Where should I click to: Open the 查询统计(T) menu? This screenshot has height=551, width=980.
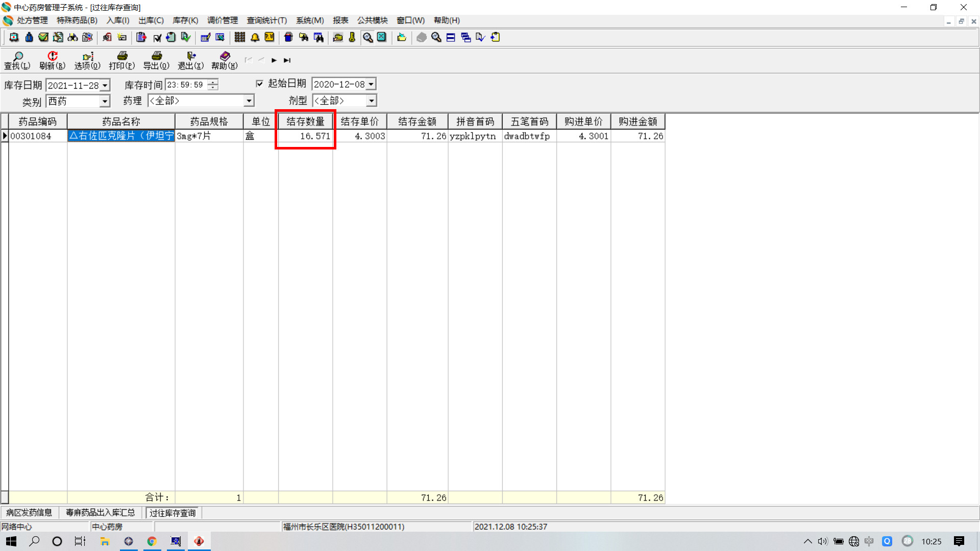click(266, 20)
